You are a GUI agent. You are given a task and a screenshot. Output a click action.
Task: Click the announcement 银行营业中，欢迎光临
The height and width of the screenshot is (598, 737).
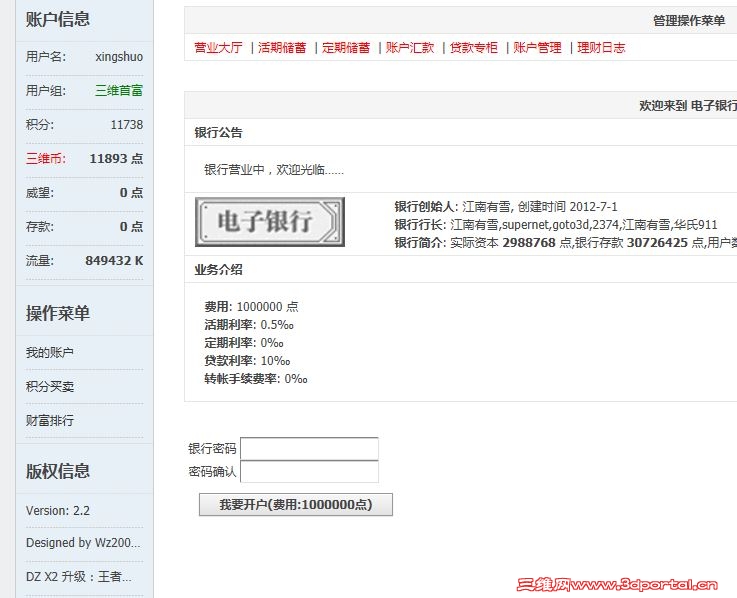click(x=274, y=170)
